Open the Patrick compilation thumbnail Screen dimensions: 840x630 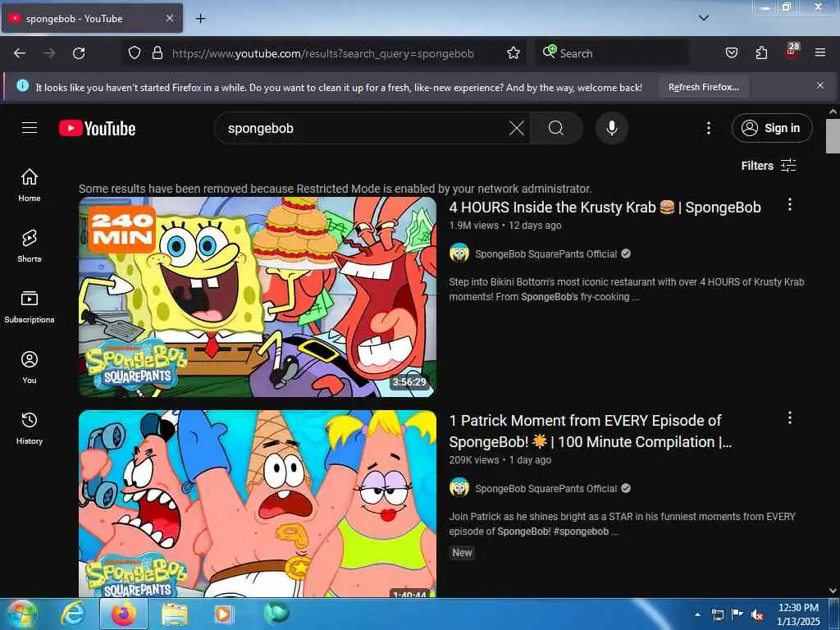(x=258, y=504)
